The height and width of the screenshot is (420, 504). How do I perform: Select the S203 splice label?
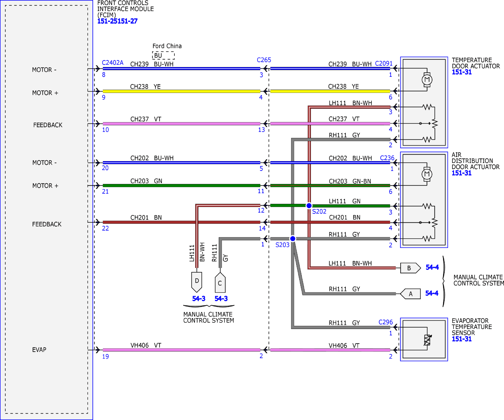click(283, 245)
